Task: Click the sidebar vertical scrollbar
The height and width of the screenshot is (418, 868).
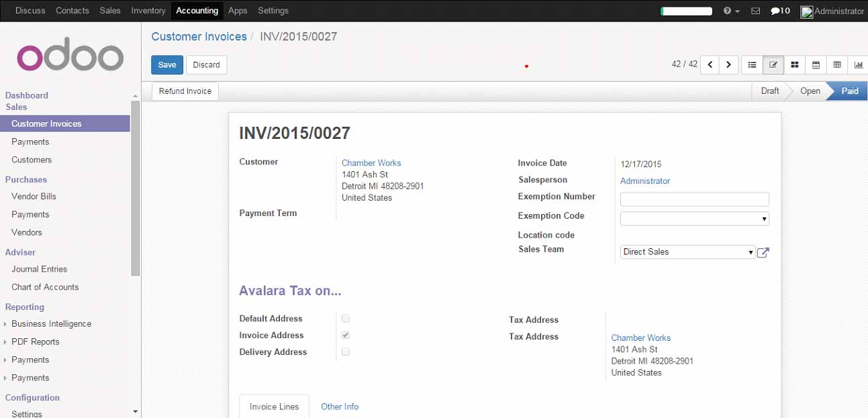Action: point(136,188)
